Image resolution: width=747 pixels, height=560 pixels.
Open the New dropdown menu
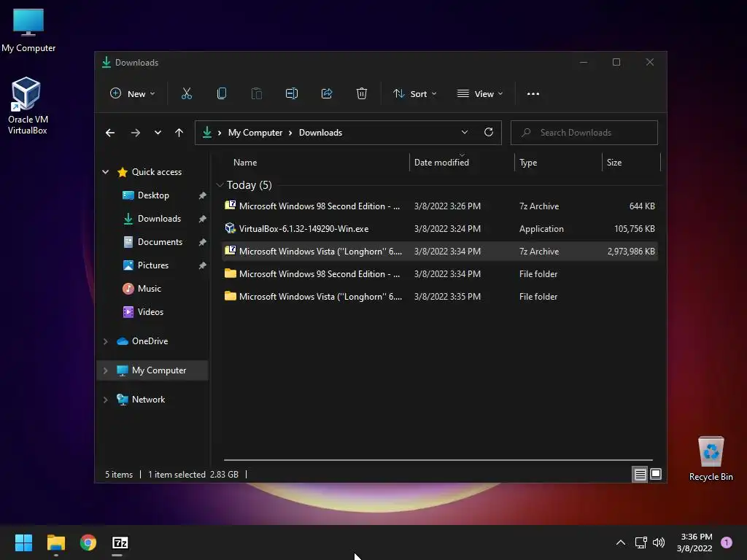(x=133, y=94)
